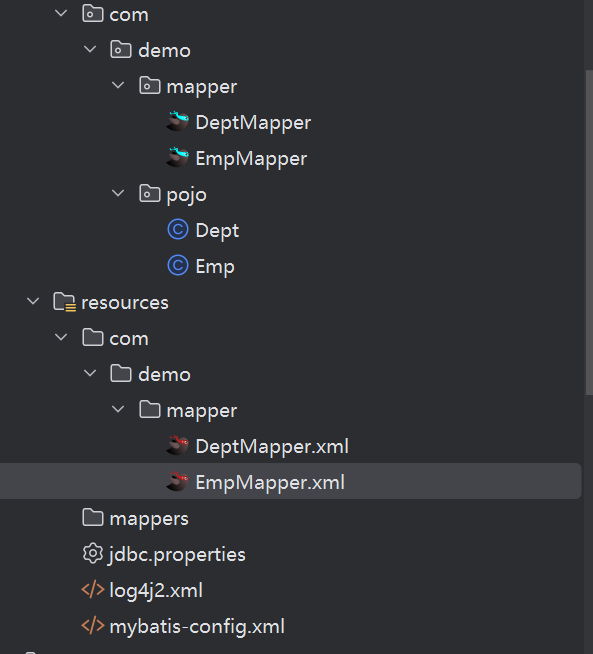Screen dimensions: 593x654
Task: Click the log4j2.xml file type icon
Action: [x=93, y=590]
